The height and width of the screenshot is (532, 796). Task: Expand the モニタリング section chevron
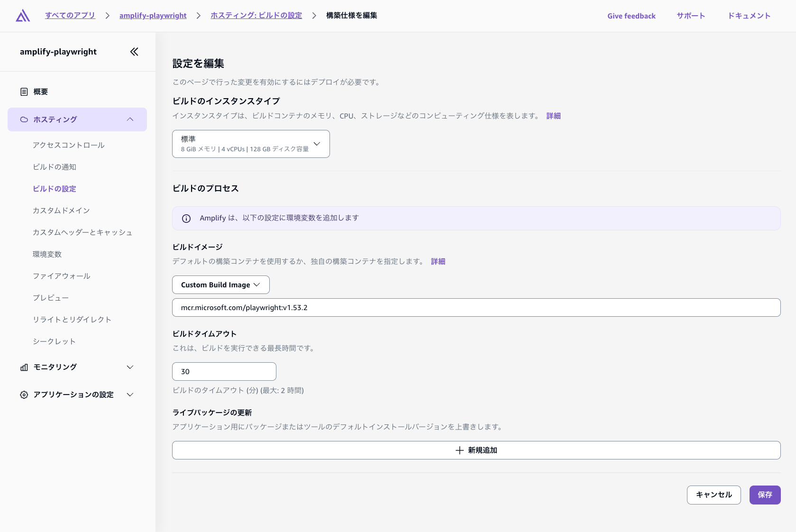[130, 367]
